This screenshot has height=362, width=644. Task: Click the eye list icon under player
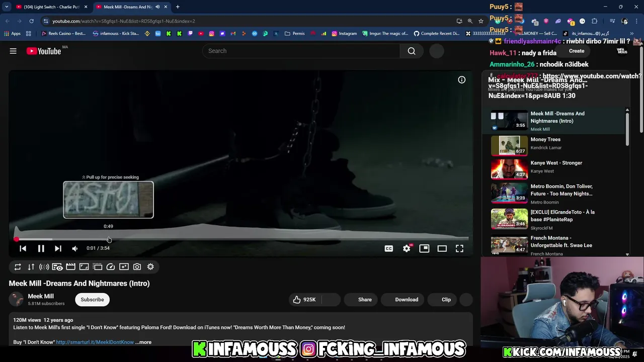pyautogui.click(x=57, y=267)
